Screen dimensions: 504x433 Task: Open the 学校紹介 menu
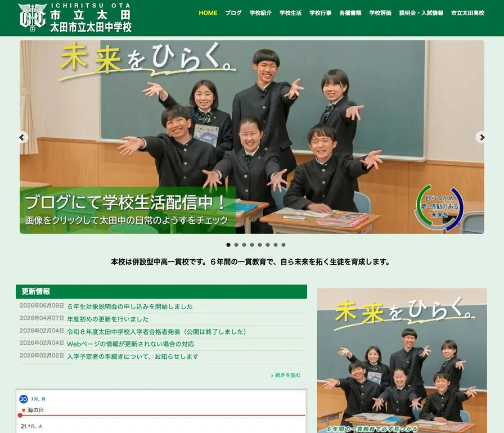coord(260,13)
